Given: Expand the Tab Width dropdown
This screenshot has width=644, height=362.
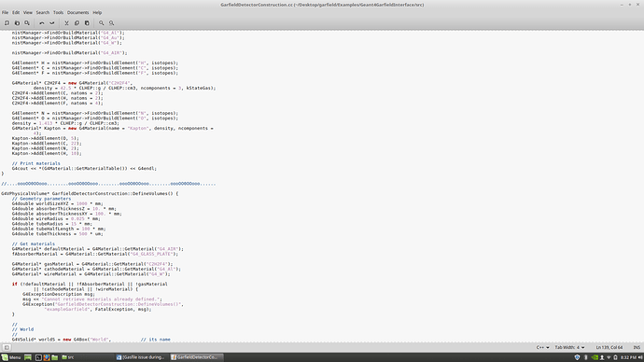Looking at the screenshot, I should pos(569,347).
